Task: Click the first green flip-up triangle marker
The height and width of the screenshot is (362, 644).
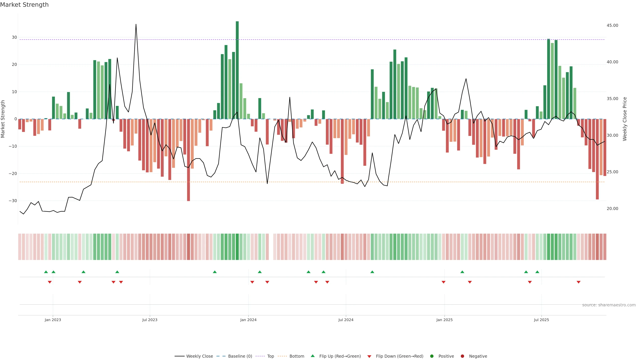Action: (46, 272)
